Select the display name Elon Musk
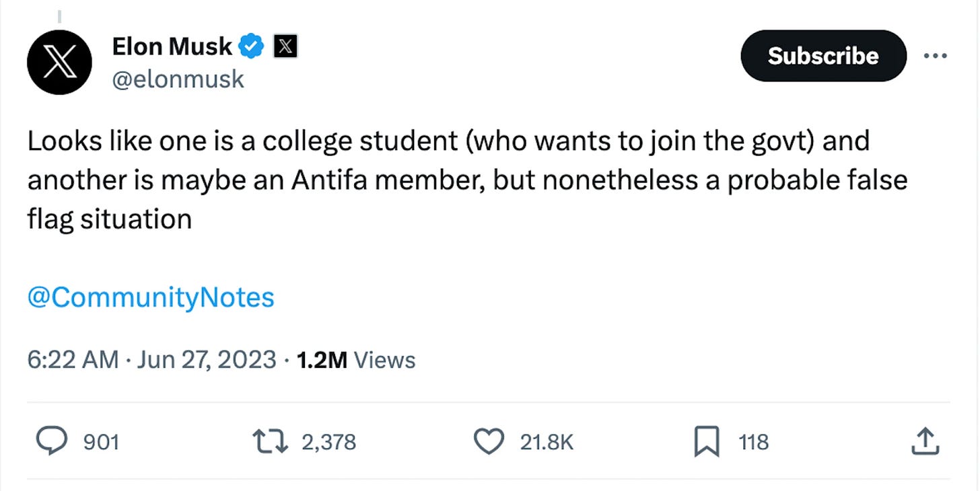 point(172,46)
